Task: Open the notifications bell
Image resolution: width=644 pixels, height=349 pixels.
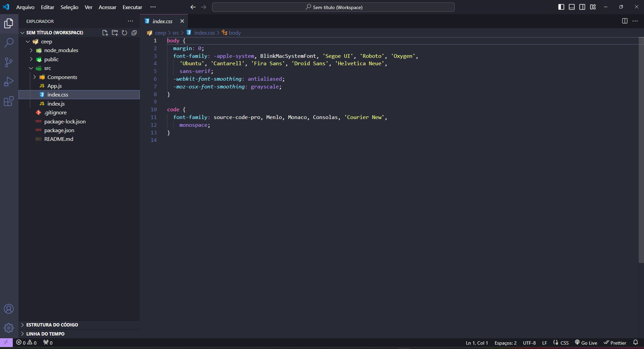Action: click(635, 343)
